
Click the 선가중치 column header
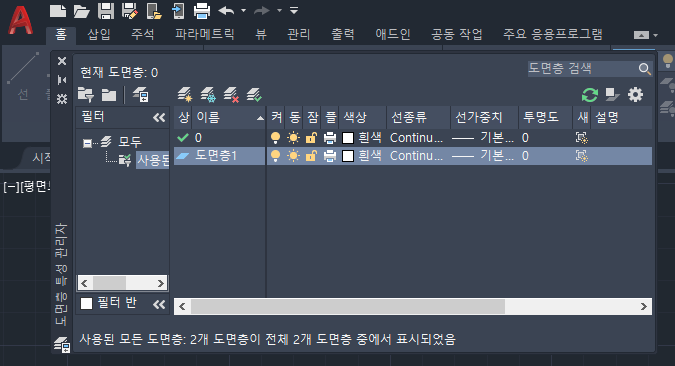(484, 118)
